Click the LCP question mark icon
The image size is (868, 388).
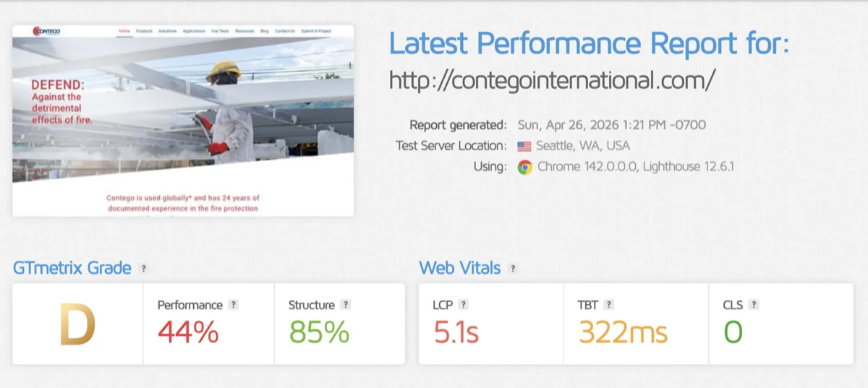click(464, 305)
